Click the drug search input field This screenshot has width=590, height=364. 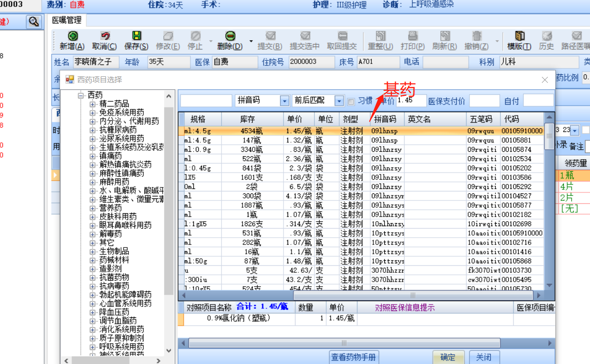pyautogui.click(x=206, y=101)
